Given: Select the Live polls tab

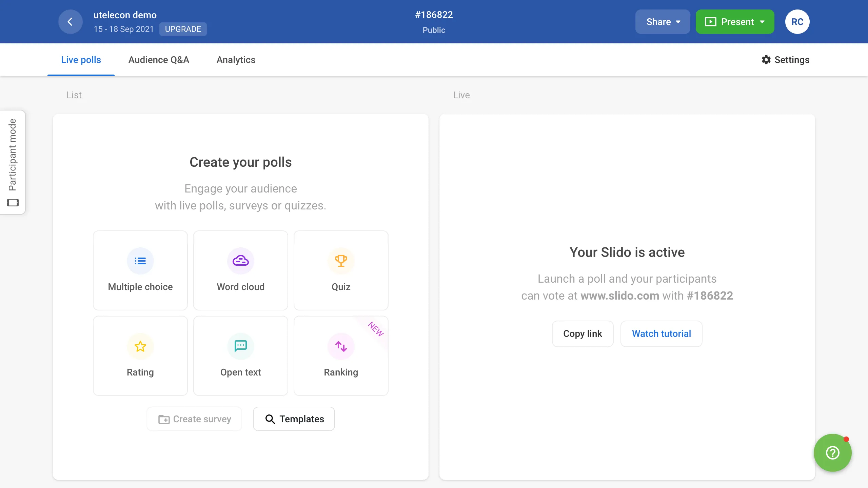Looking at the screenshot, I should (81, 60).
